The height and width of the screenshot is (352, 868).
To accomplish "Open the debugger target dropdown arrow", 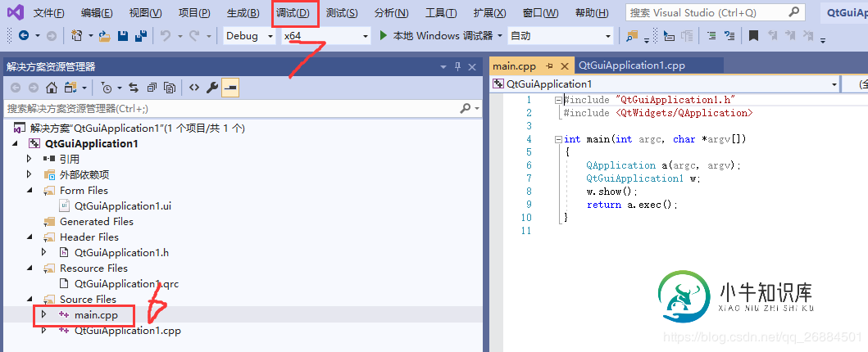I will click(500, 36).
